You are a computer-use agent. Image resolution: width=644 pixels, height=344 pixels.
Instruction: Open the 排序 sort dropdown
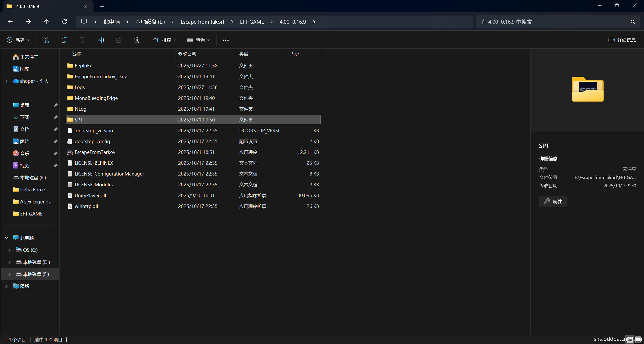[165, 40]
